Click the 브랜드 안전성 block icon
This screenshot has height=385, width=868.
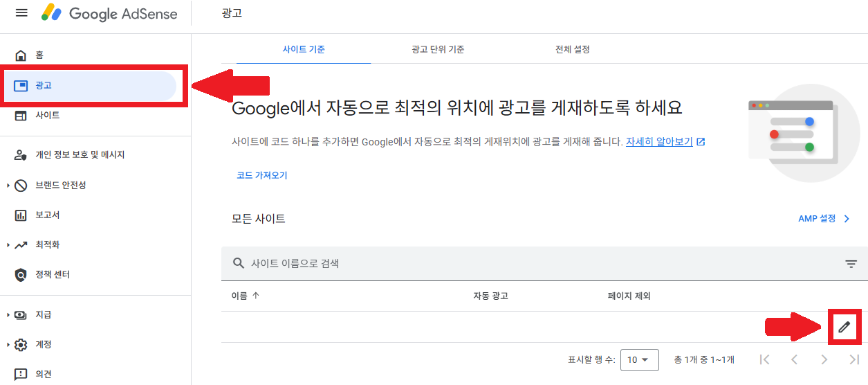(21, 186)
